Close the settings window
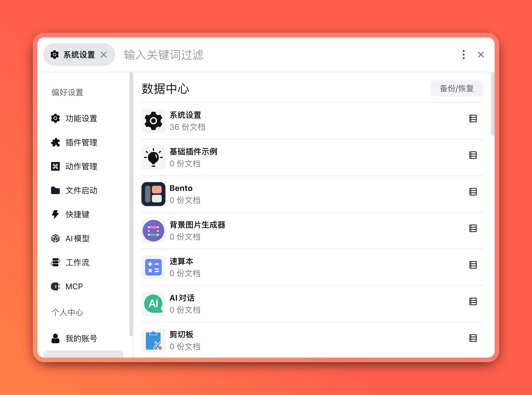 [x=481, y=55]
